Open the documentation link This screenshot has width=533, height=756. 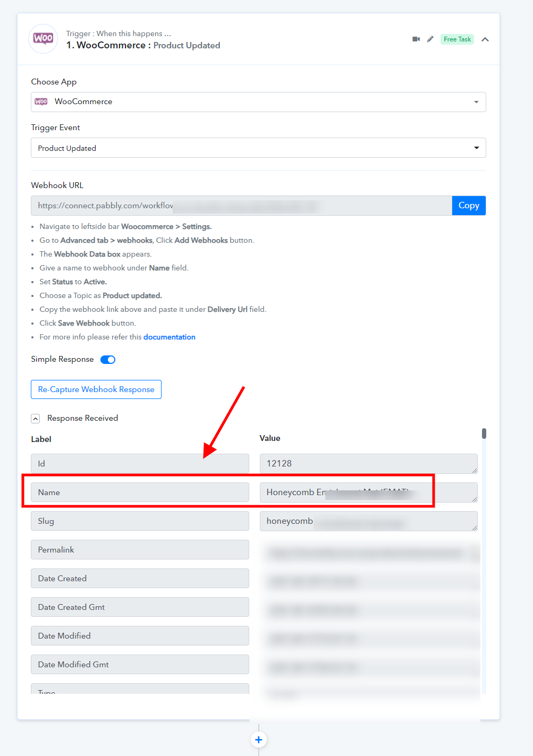click(170, 337)
